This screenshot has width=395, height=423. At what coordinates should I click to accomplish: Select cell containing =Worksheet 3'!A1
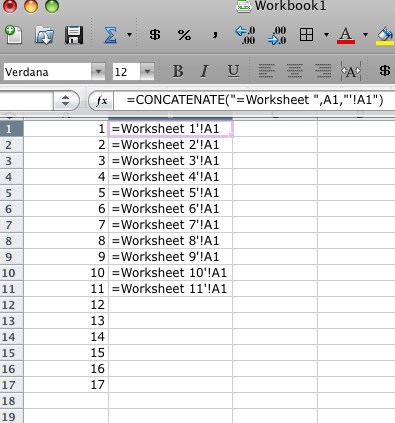coord(170,161)
